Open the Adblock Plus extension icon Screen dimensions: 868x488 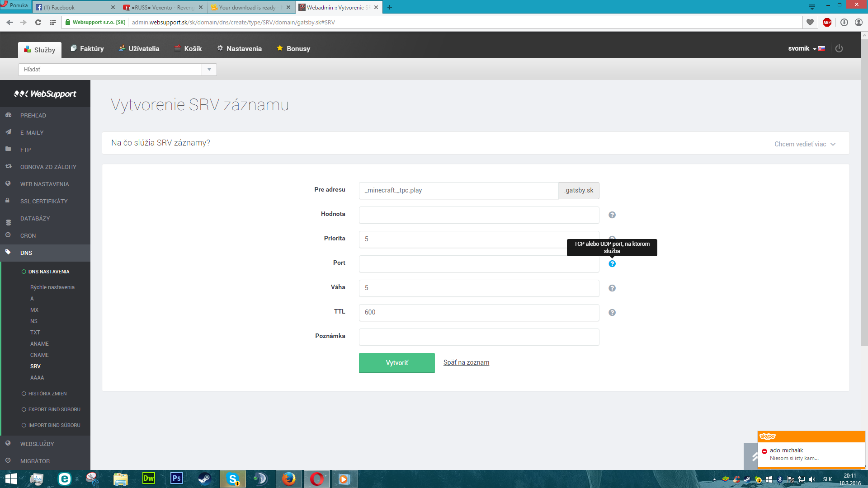coord(827,22)
